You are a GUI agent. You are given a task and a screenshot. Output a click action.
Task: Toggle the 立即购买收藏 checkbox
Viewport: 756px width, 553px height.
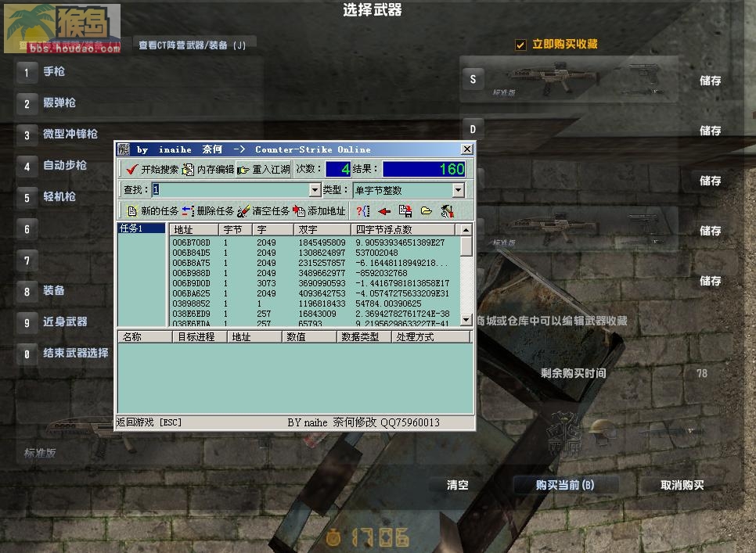point(520,45)
